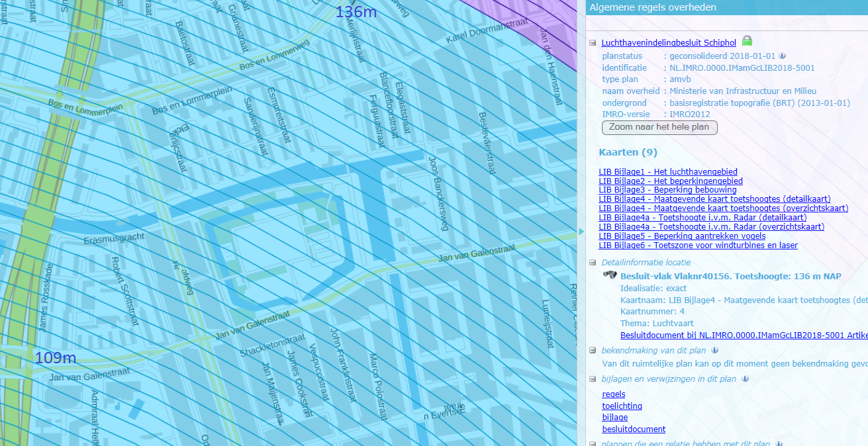Click the Marco Polostraat label on map

(377, 386)
